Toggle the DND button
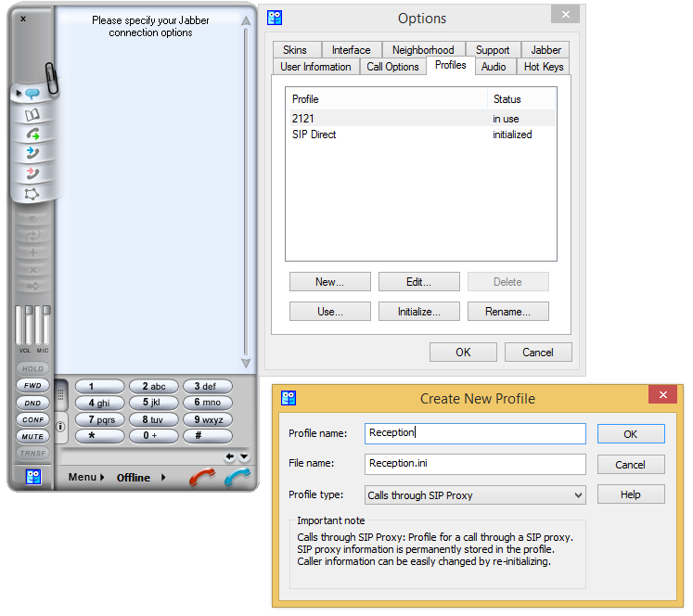 click(32, 404)
